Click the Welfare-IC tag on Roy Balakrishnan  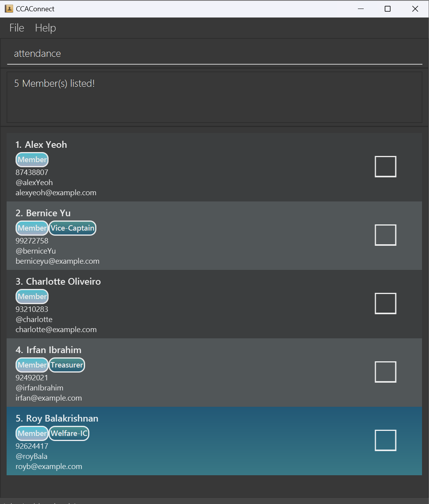click(x=69, y=434)
